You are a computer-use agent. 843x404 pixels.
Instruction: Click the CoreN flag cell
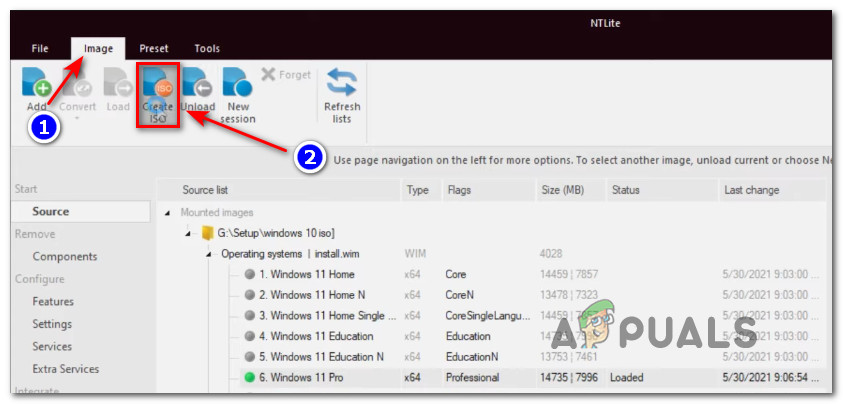460,295
